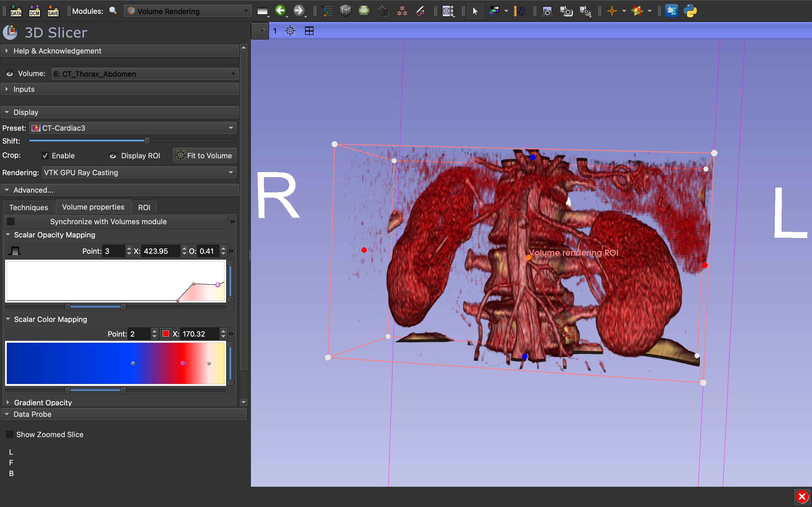This screenshot has height=507, width=812.
Task: Click the Fit to Volume button
Action: pyautogui.click(x=204, y=155)
